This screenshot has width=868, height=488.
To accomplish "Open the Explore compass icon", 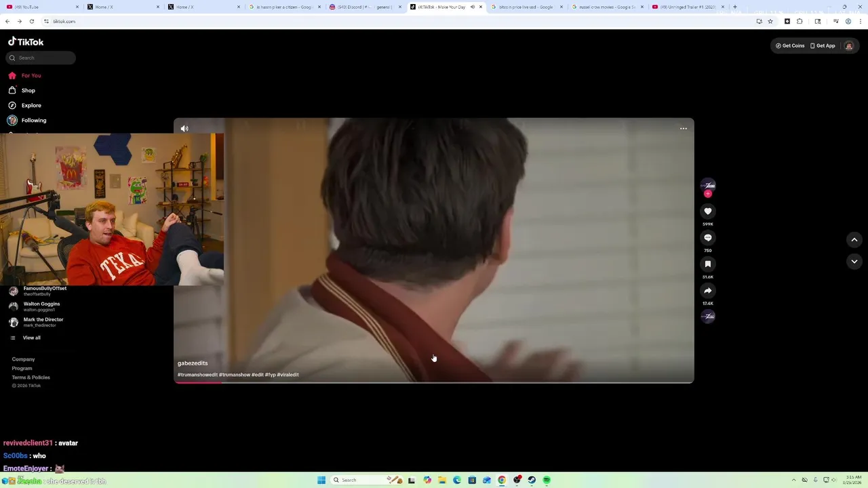I will point(12,105).
